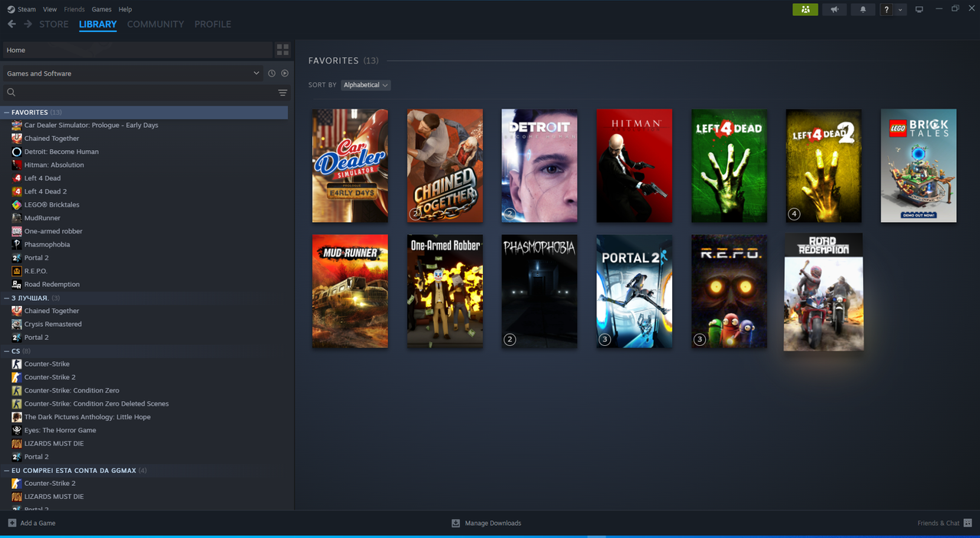The height and width of the screenshot is (538, 980).
Task: Click the Chained Together icon under Favorites
Action: [17, 139]
